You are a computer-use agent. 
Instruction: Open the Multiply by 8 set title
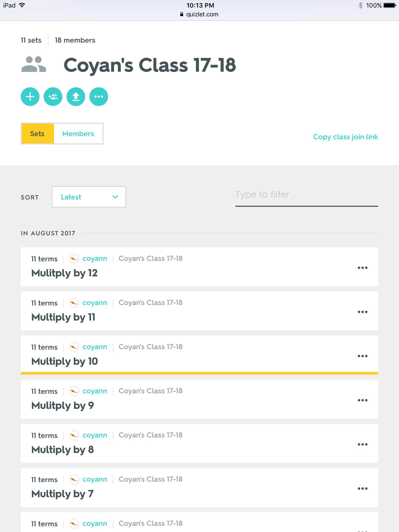pyautogui.click(x=63, y=450)
